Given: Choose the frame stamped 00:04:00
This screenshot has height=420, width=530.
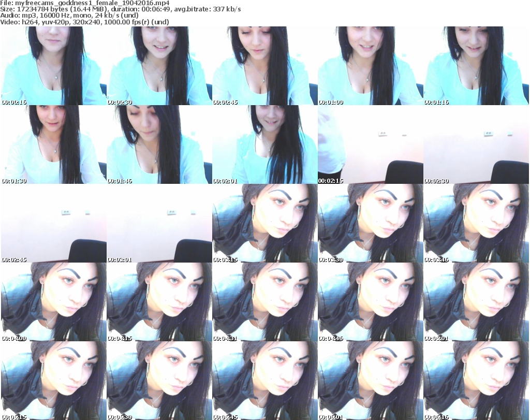Looking at the screenshot, I should 54,302.
